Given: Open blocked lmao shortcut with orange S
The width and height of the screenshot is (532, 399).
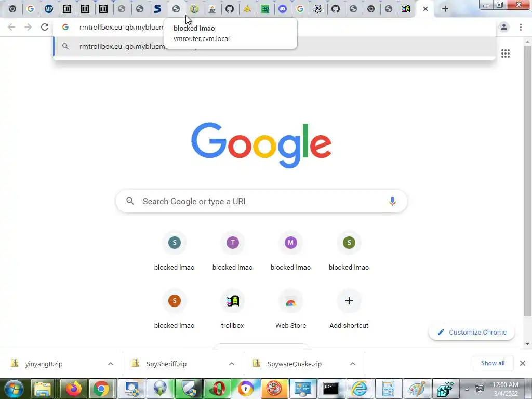Looking at the screenshot, I should (175, 309).
